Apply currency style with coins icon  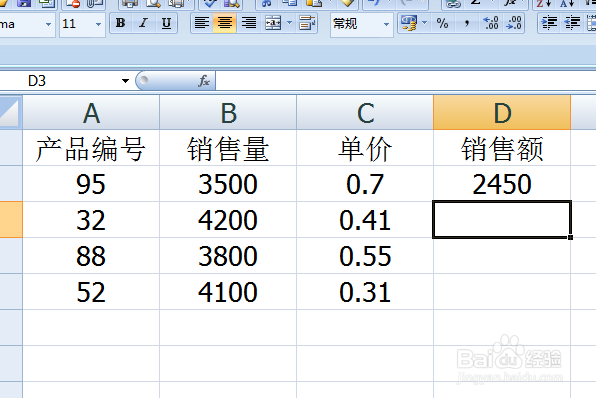(409, 24)
